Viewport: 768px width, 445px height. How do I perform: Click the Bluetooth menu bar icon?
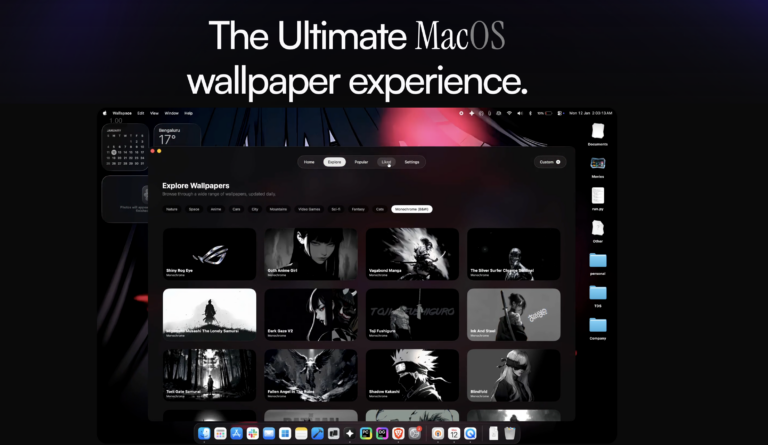click(530, 113)
